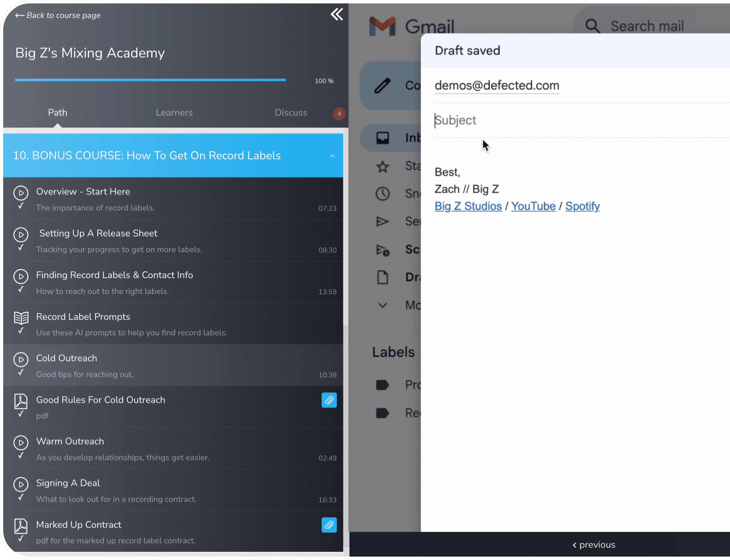This screenshot has width=730, height=560.
Task: Open attachment paperclip for Marked Up Contract
Action: (329, 525)
